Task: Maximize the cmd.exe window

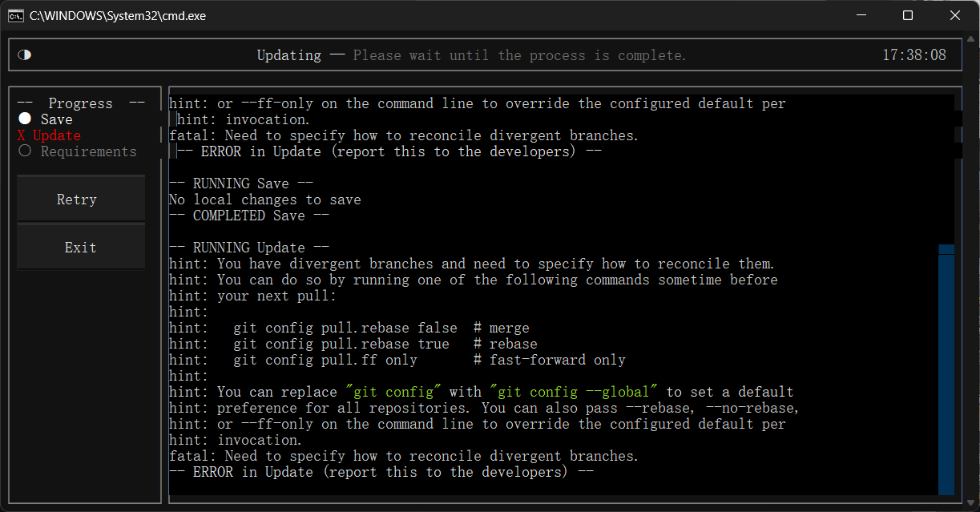Action: coord(908,15)
